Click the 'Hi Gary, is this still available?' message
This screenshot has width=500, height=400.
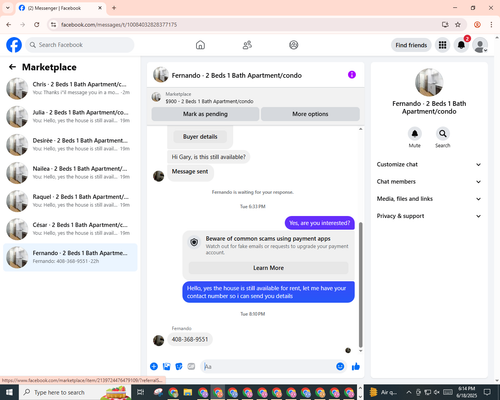[x=208, y=157]
